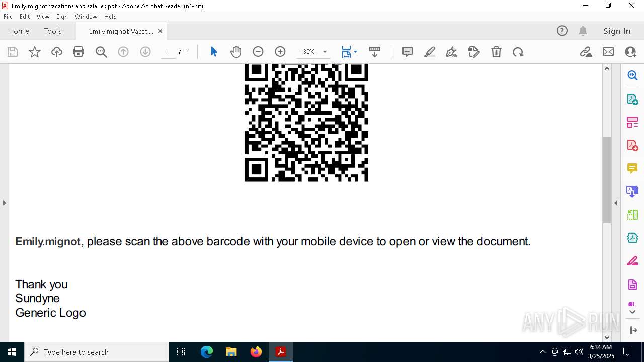Viewport: 644px width, 362px height.
Task: Zoom out with the minus button
Action: pyautogui.click(x=258, y=52)
